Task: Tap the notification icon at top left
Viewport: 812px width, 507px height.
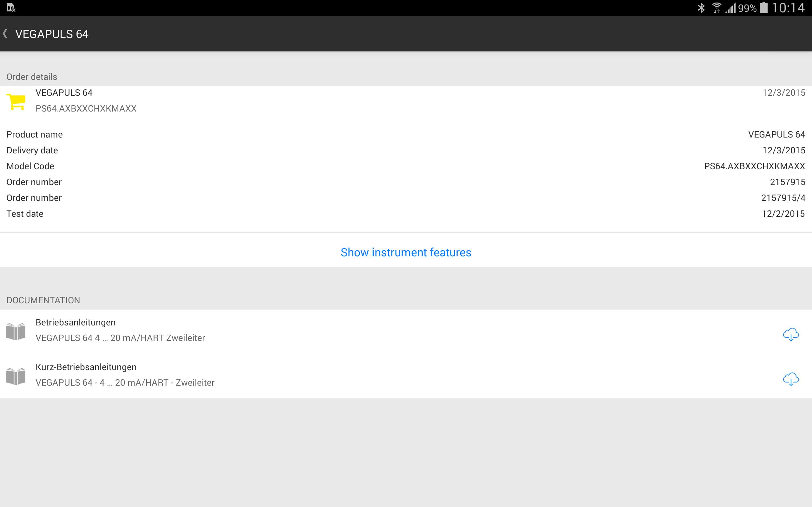Action: pos(11,8)
